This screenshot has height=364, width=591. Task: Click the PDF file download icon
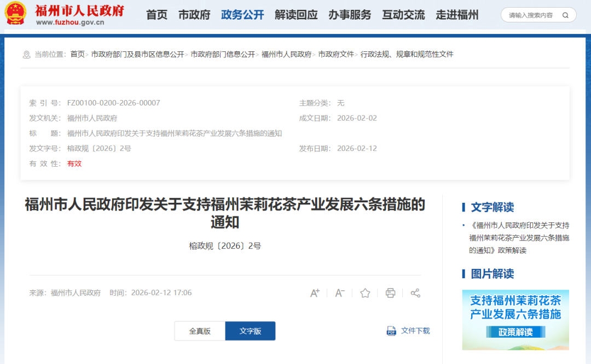coord(391,331)
